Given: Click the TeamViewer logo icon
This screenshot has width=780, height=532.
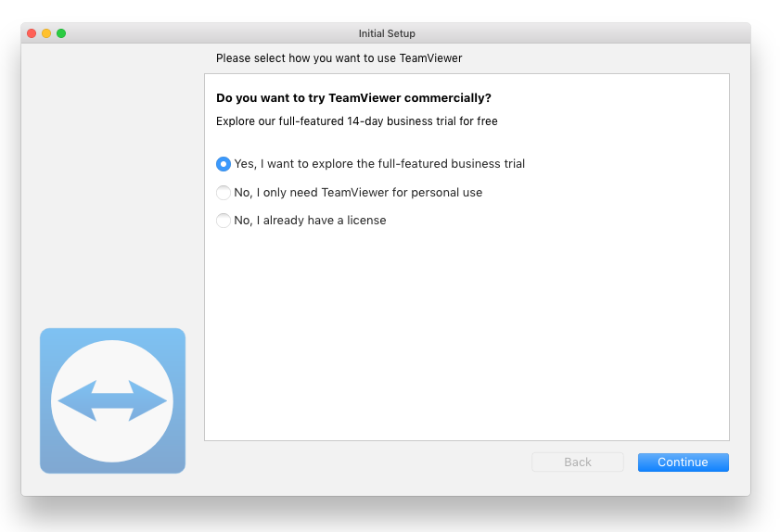Looking at the screenshot, I should pos(112,400).
